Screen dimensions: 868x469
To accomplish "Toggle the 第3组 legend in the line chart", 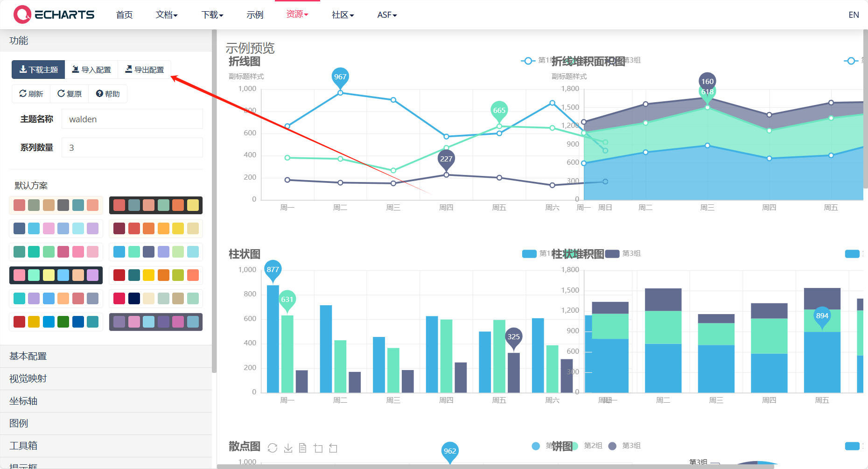I will click(x=634, y=60).
